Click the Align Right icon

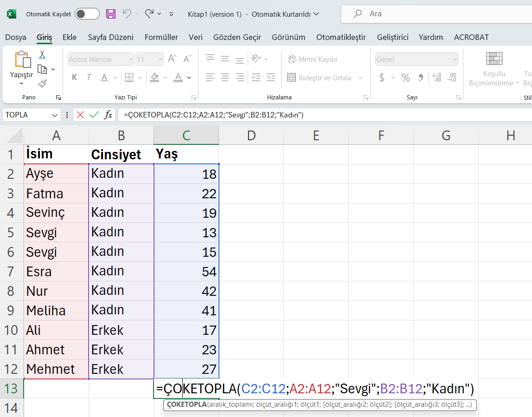coord(240,78)
